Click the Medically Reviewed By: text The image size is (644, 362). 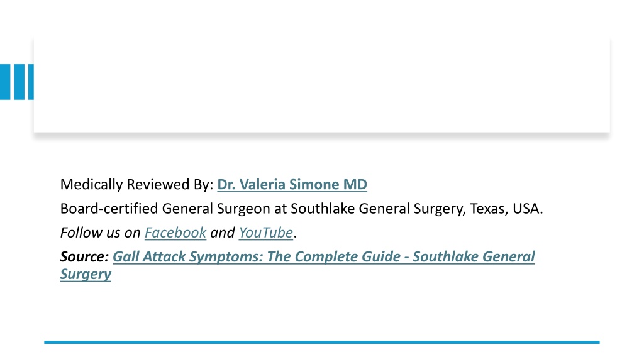pos(136,184)
